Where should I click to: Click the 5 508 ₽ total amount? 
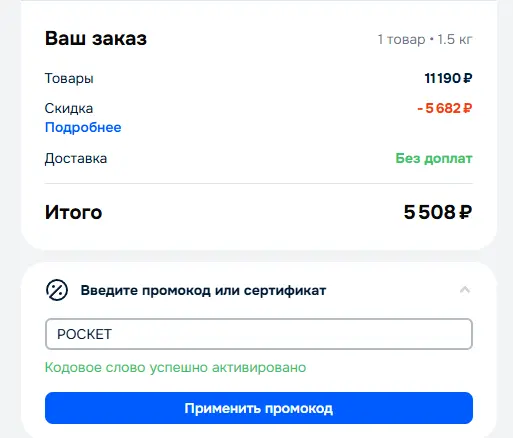[438, 212]
